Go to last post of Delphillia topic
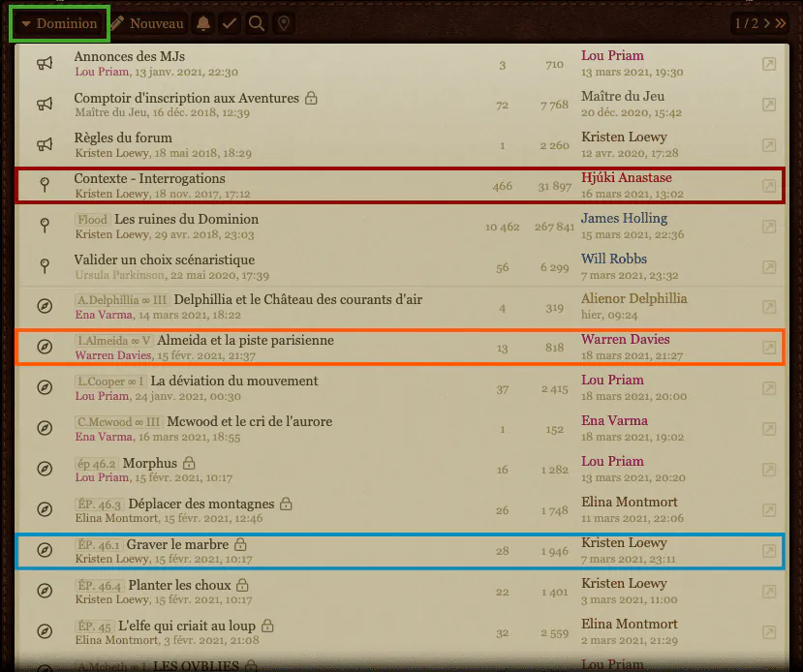The image size is (803, 672). click(x=769, y=307)
